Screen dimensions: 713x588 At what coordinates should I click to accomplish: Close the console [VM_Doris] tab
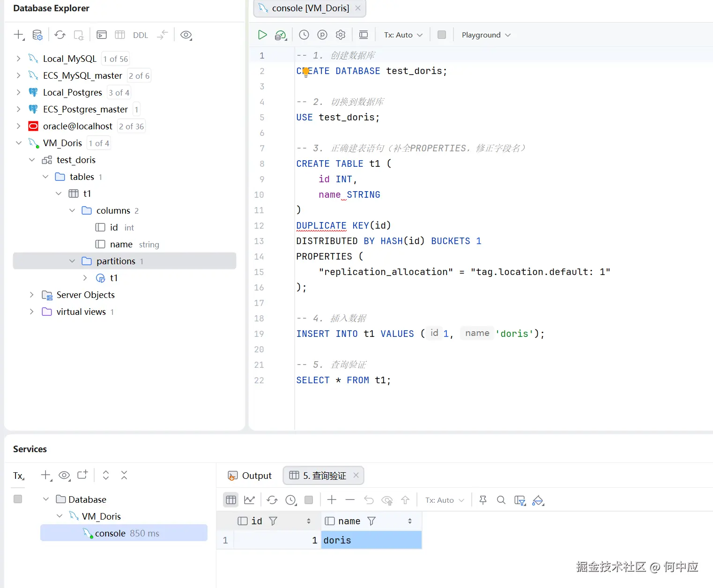pyautogui.click(x=358, y=8)
